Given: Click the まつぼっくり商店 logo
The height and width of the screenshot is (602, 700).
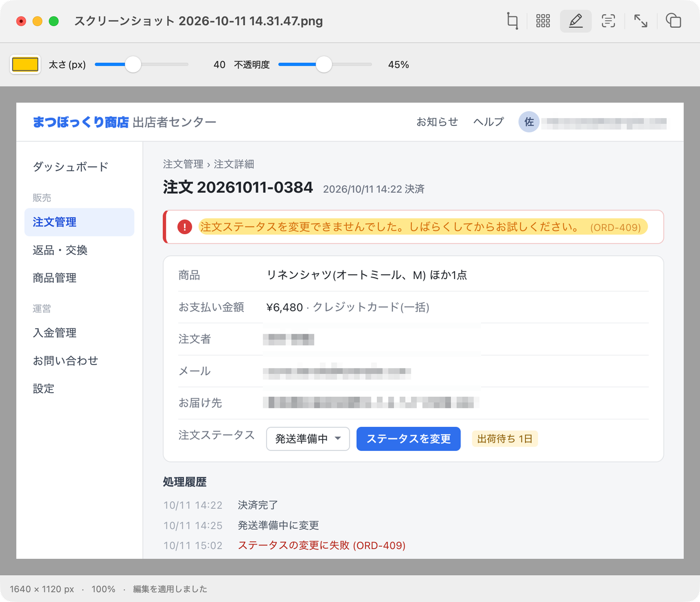Looking at the screenshot, I should 81,122.
